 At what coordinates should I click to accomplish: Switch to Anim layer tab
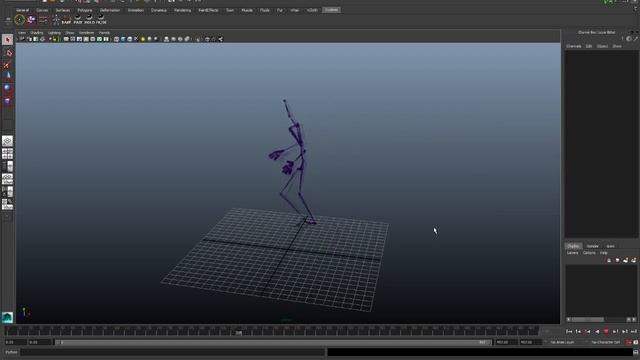(610, 246)
